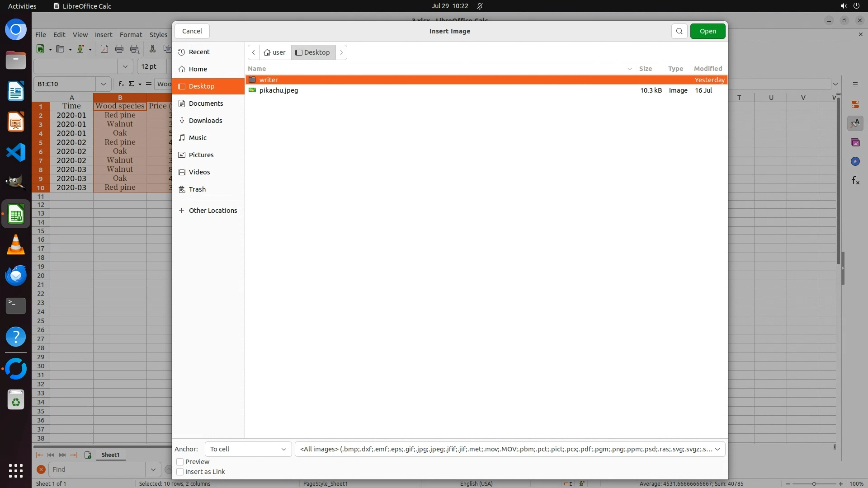This screenshot has width=868, height=488.
Task: Go to Downloads in places sidebar
Action: pyautogui.click(x=205, y=121)
